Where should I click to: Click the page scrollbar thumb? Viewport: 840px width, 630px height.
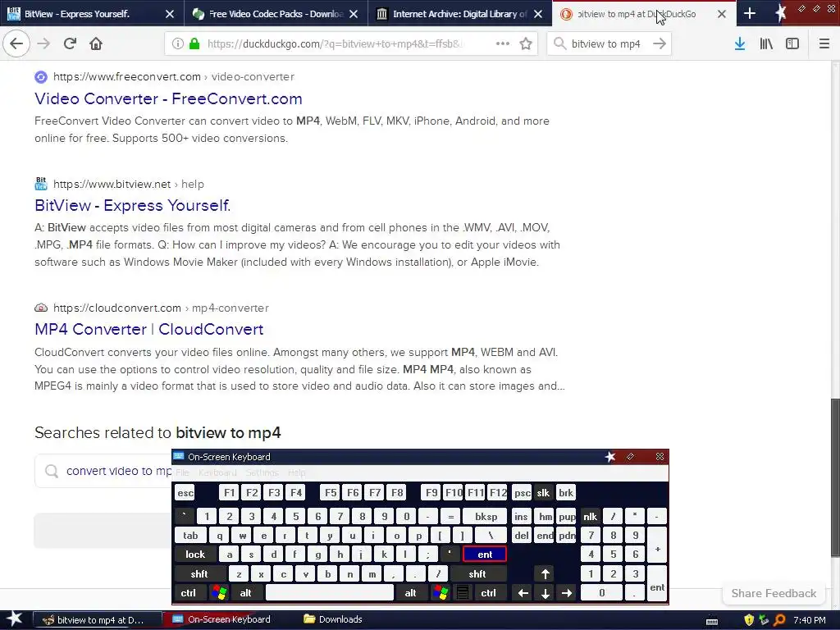[835, 478]
